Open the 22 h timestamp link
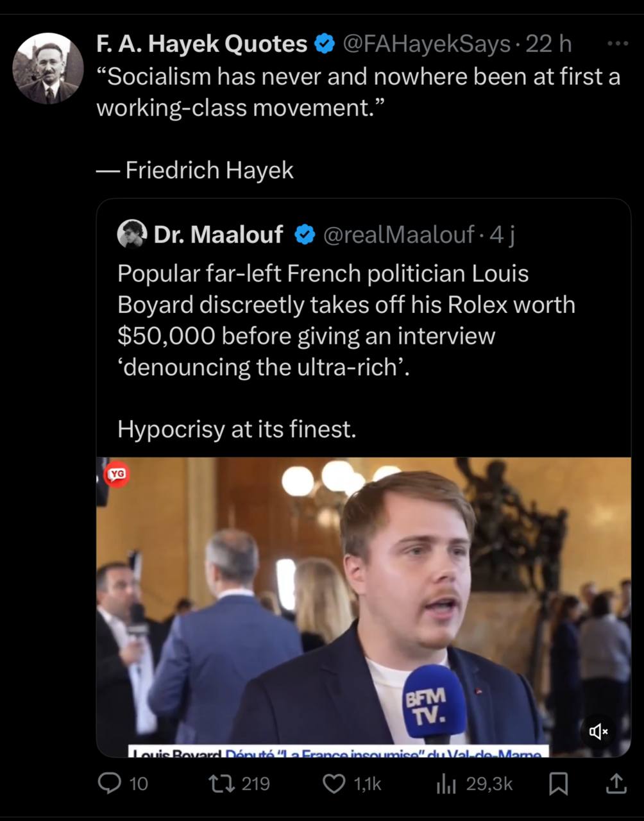 (548, 44)
